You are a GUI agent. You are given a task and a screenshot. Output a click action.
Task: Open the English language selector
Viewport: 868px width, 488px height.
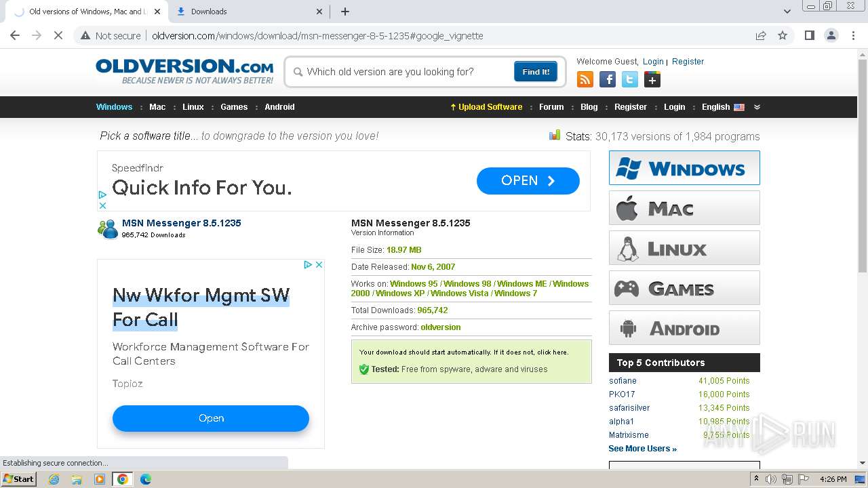coord(723,107)
